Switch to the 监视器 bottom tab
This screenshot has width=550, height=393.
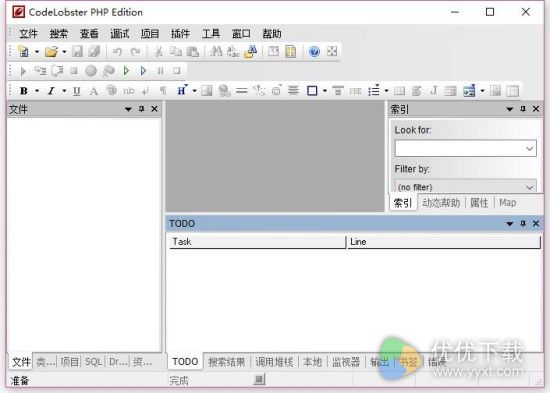click(x=346, y=362)
